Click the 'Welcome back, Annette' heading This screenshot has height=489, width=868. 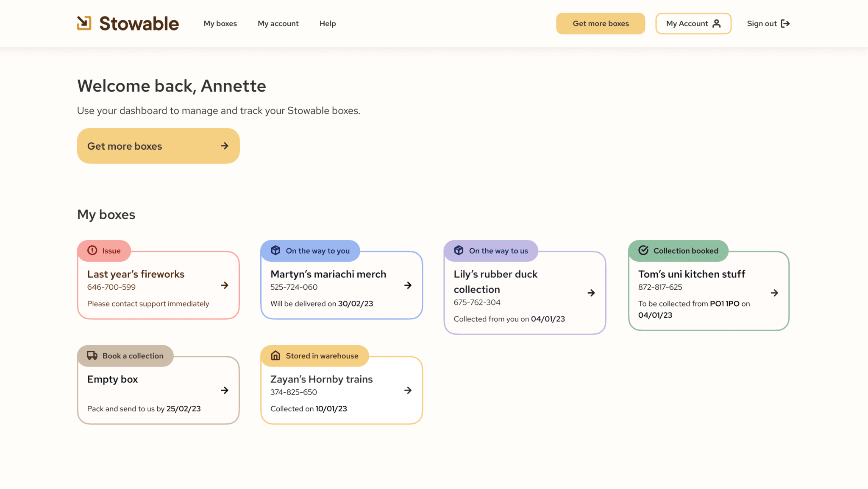(171, 86)
